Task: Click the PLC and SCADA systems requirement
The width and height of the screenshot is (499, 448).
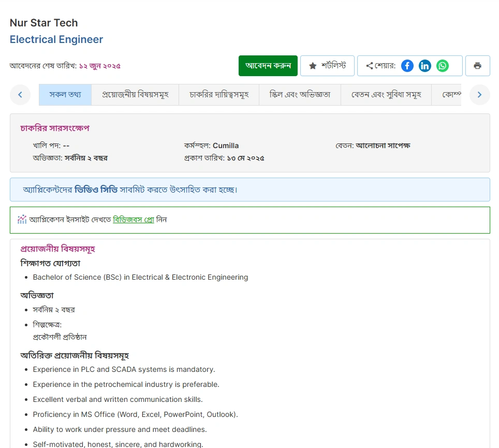Action: pyautogui.click(x=124, y=369)
